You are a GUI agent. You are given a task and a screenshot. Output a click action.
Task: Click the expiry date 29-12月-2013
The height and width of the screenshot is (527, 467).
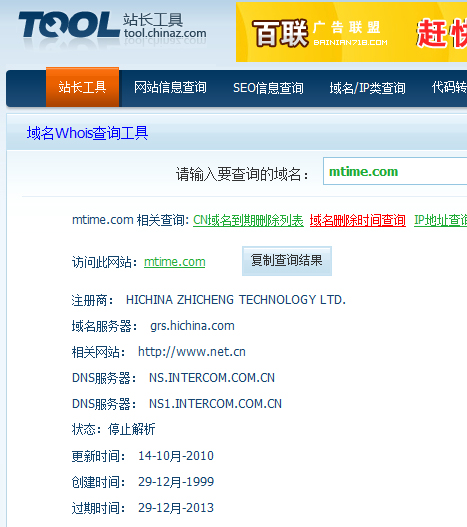coord(176,508)
